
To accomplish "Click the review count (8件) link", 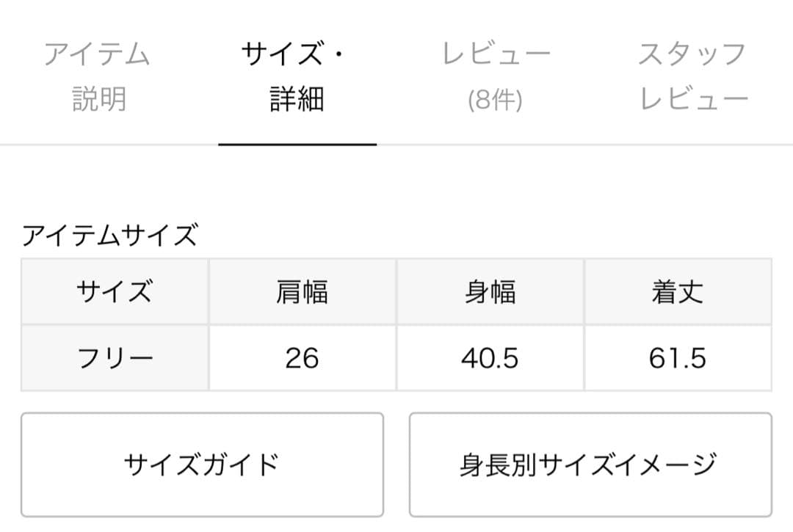I will pos(493,100).
